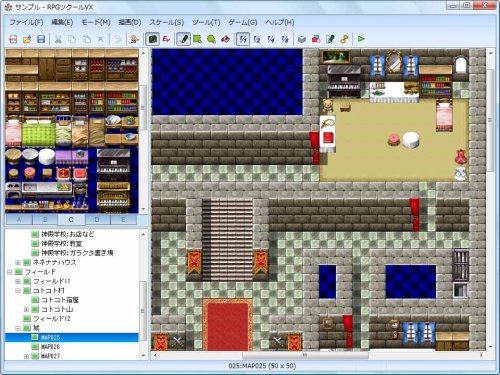The height and width of the screenshot is (375, 500).
Task: Open the モード(M) menu
Action: point(96,22)
